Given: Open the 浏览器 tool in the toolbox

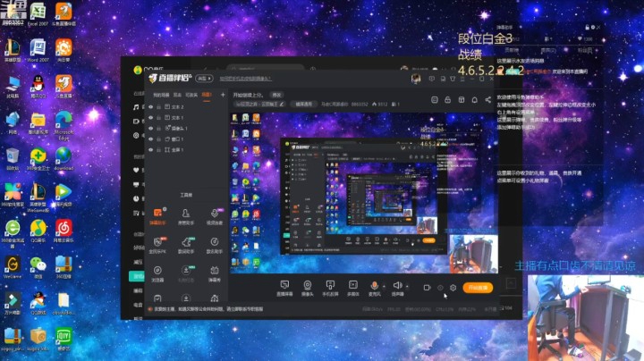Looking at the screenshot, I should (157, 273).
